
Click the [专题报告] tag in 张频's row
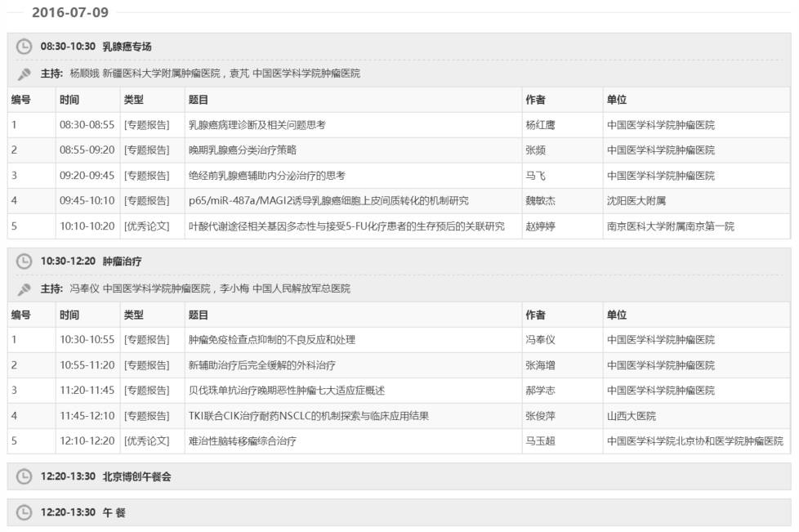[x=147, y=150]
